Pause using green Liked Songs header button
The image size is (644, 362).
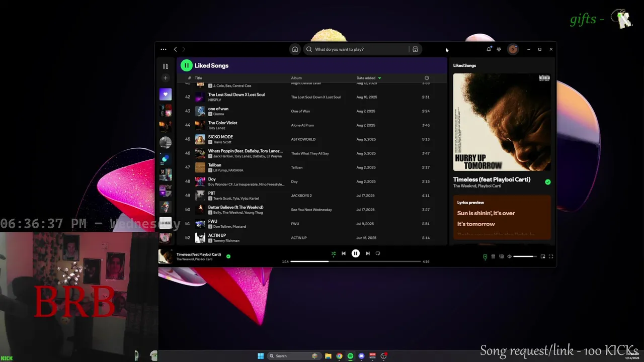click(x=187, y=65)
